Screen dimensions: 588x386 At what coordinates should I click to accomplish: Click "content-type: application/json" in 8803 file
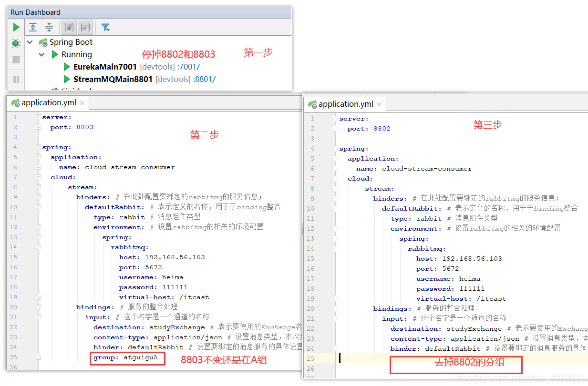coord(158,337)
